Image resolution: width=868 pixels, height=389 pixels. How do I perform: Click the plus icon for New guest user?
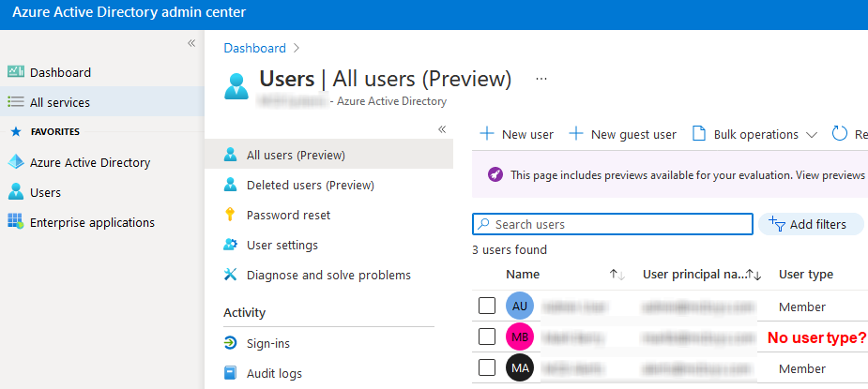[x=576, y=134]
